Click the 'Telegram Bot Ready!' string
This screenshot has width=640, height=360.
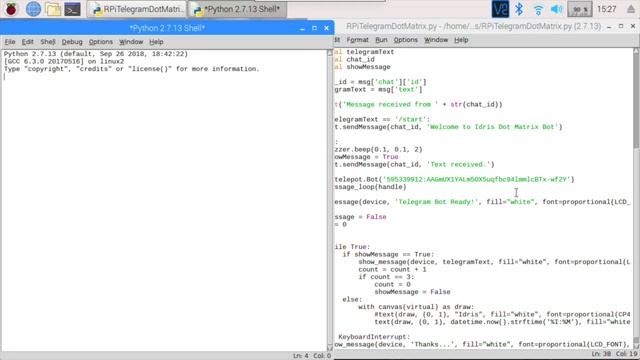436,202
